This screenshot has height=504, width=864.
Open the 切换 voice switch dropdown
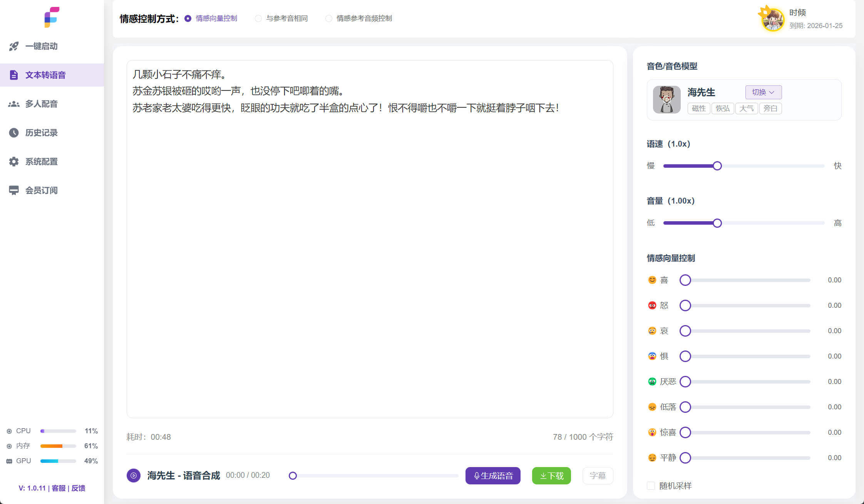click(763, 92)
